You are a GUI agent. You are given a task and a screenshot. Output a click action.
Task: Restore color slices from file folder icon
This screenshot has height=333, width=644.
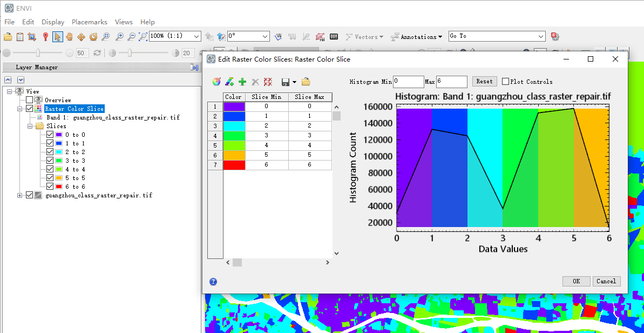306,82
